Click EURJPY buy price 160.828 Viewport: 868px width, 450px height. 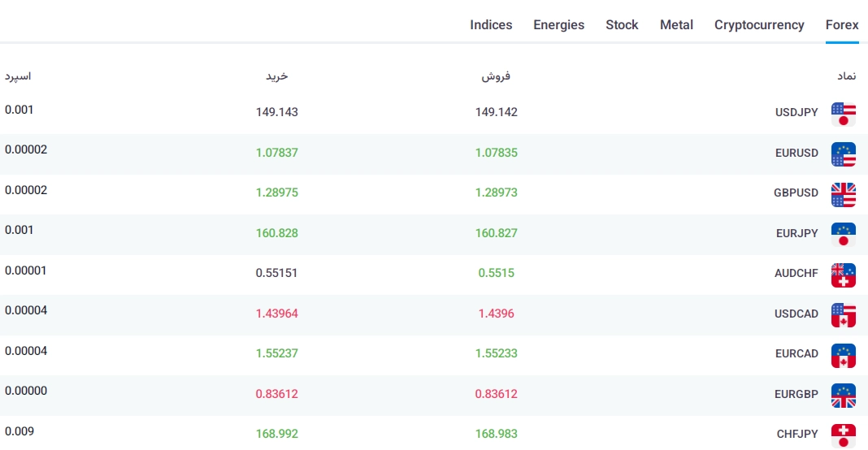click(x=277, y=233)
